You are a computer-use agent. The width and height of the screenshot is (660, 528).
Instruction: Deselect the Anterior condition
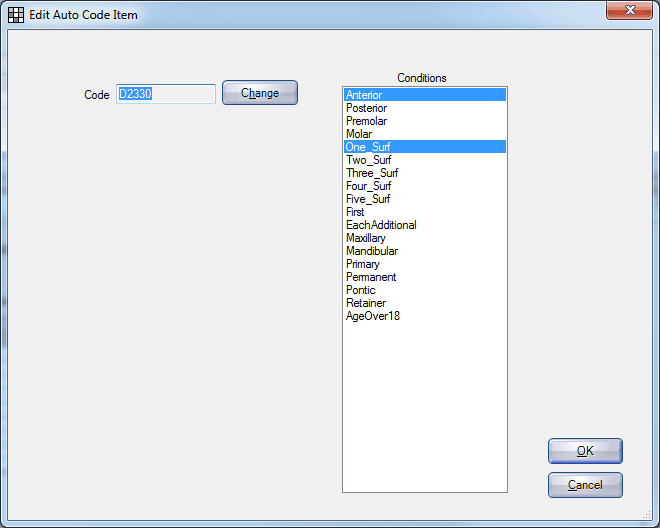[x=425, y=95]
